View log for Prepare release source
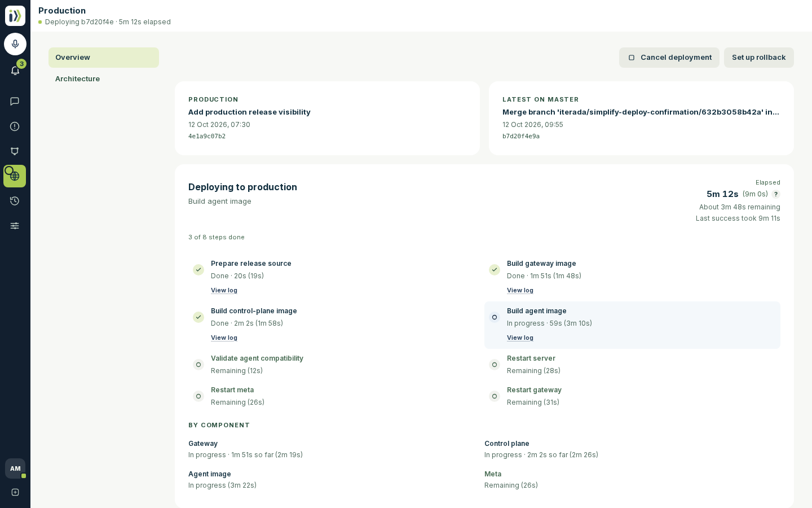Viewport: 812px width, 508px height. (x=224, y=290)
